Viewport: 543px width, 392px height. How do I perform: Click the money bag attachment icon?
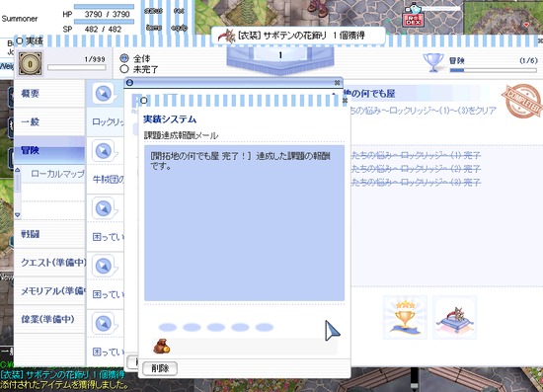click(x=162, y=346)
